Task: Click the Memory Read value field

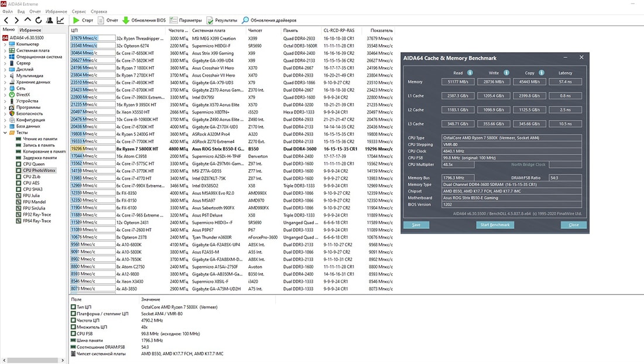Action: click(x=458, y=82)
